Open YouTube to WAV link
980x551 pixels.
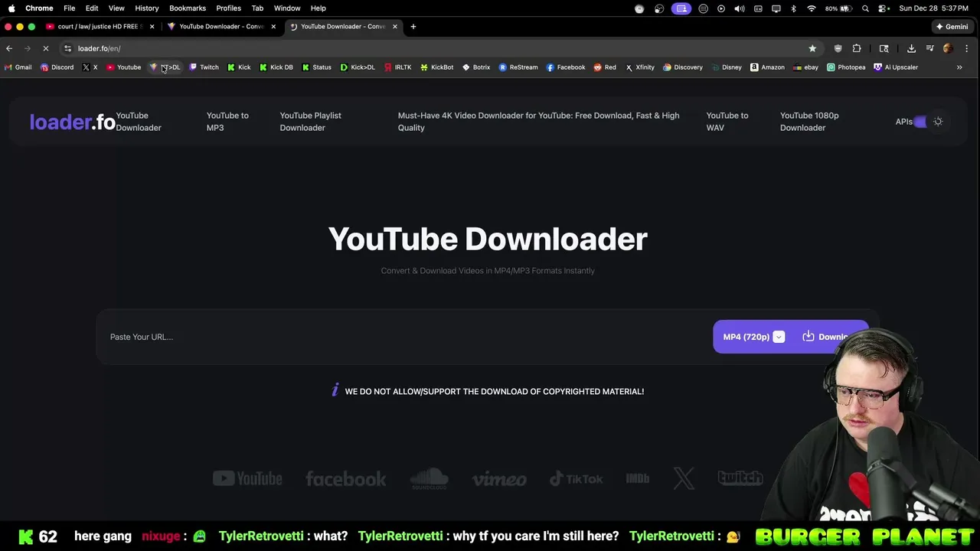[x=727, y=122]
